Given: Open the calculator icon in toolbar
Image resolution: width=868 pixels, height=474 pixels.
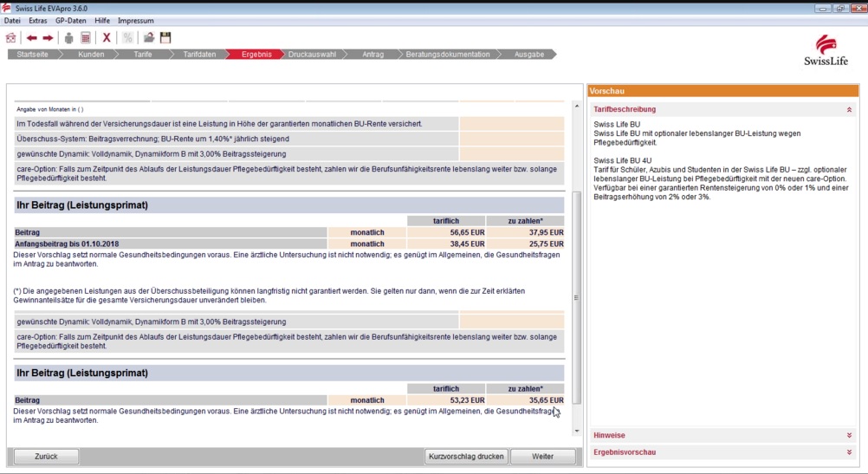Looking at the screenshot, I should 86,38.
